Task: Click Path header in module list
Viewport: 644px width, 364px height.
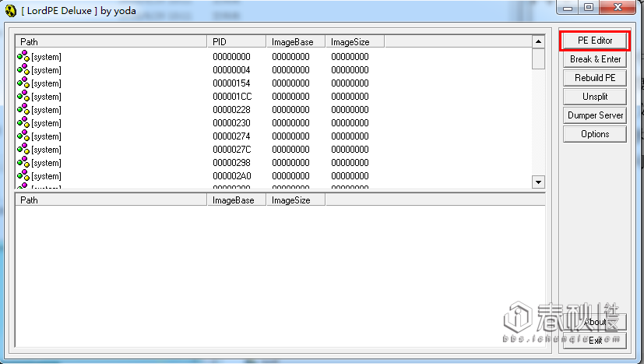Action: click(111, 200)
